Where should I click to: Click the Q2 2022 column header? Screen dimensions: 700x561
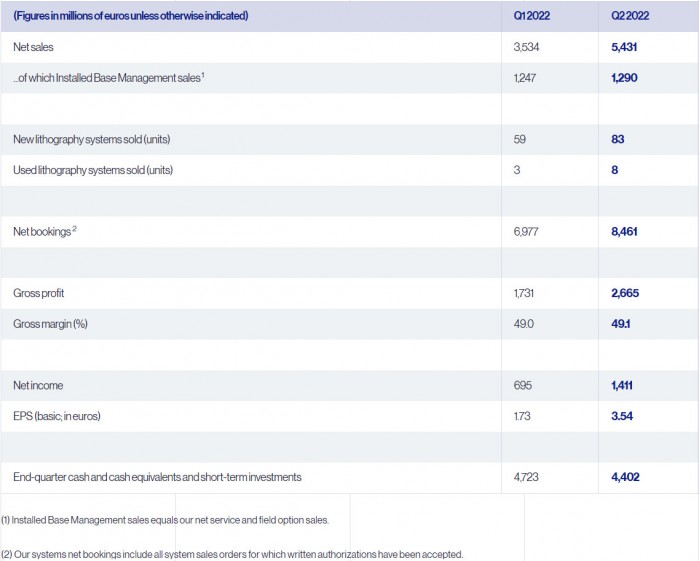629,16
